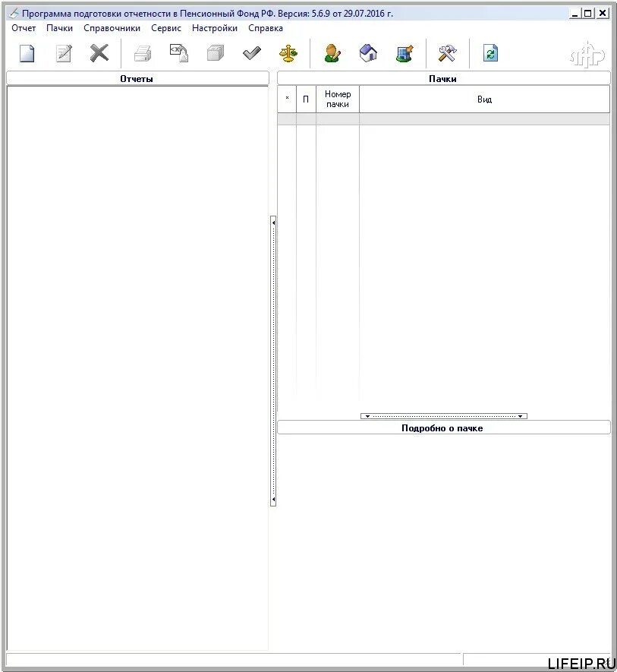Click the gray box package icon

(x=215, y=54)
